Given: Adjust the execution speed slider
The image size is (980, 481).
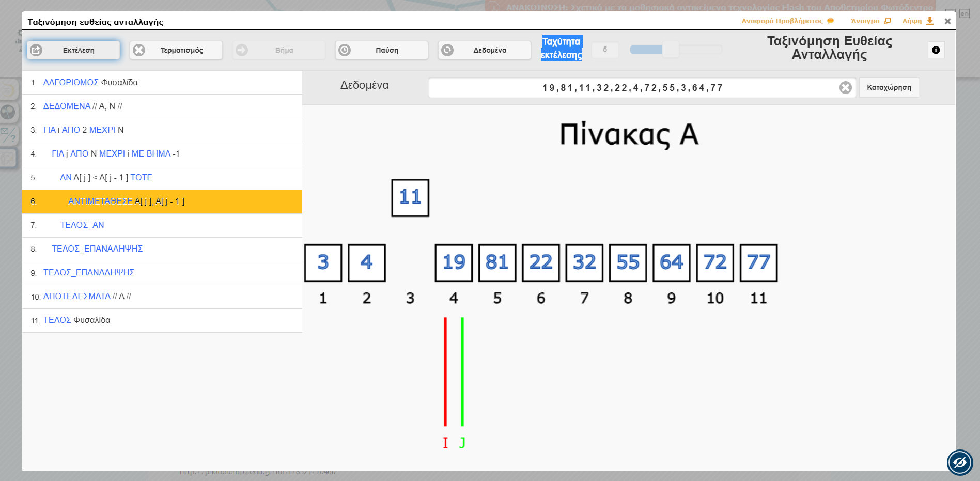Looking at the screenshot, I should click(671, 50).
